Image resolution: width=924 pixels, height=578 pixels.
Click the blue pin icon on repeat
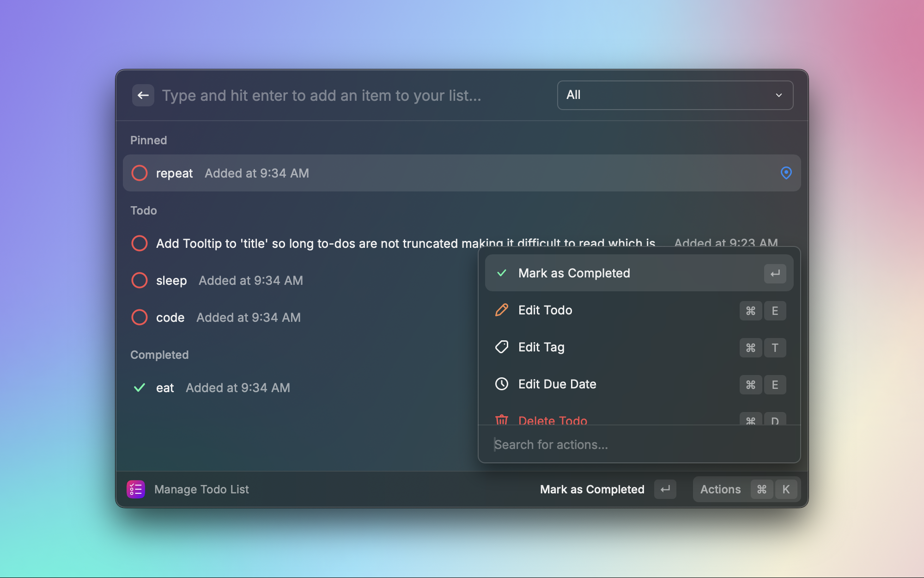[x=786, y=173]
